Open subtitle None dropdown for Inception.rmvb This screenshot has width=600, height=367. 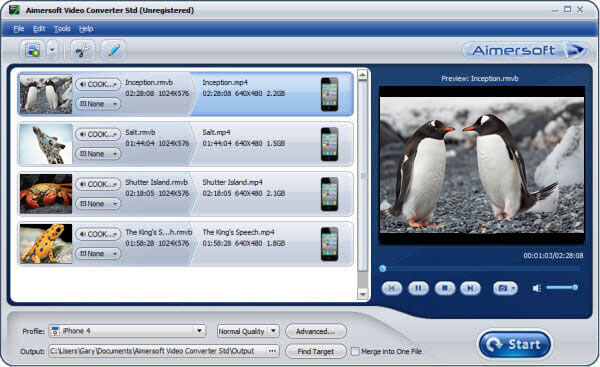98,104
